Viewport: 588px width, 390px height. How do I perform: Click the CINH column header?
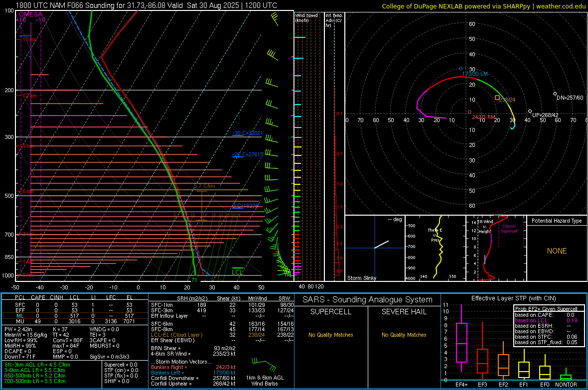coord(56,297)
